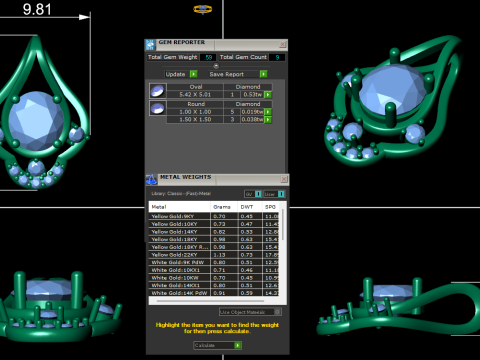Click the Oval shape cell
Screen dimensions: 480x360
pyautogui.click(x=195, y=87)
